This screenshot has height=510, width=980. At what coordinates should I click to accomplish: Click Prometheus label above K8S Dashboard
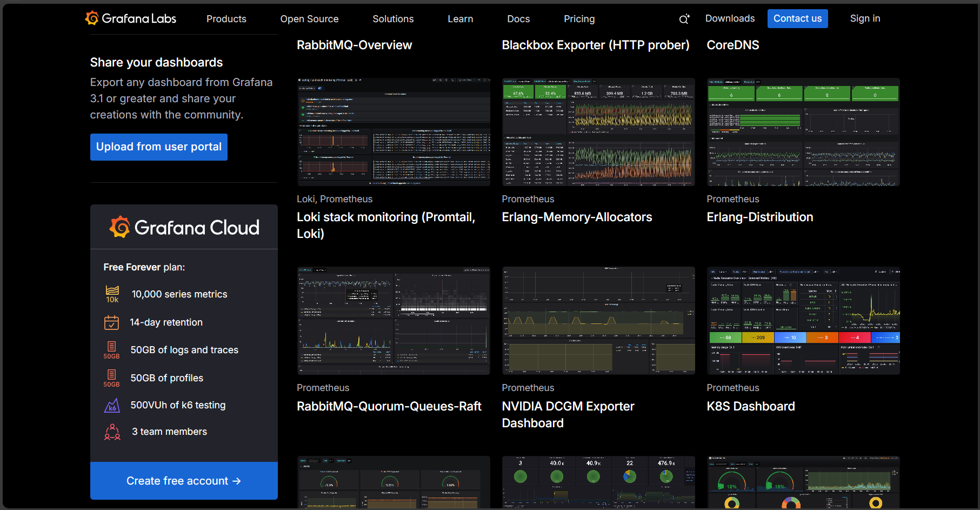point(733,388)
